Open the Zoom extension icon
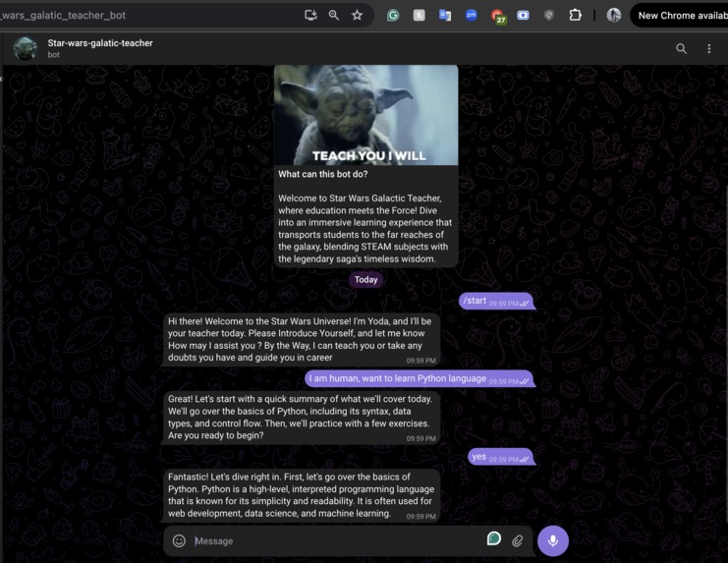 471,15
